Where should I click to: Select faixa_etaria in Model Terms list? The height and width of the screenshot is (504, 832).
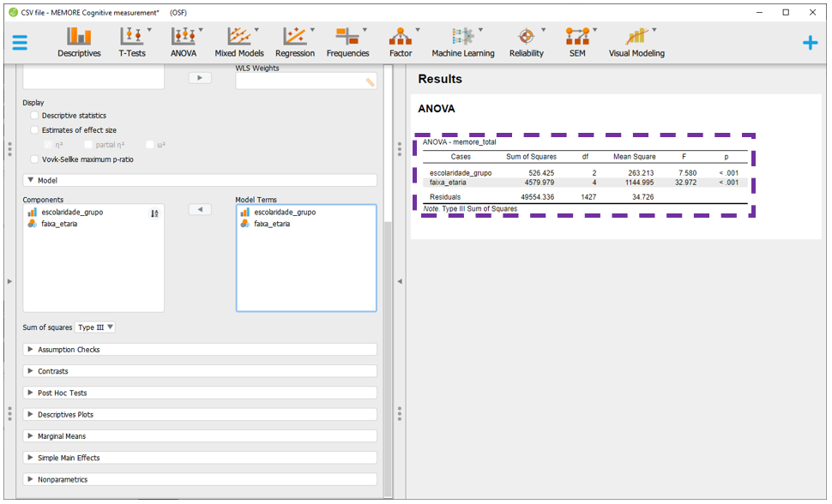coord(272,224)
